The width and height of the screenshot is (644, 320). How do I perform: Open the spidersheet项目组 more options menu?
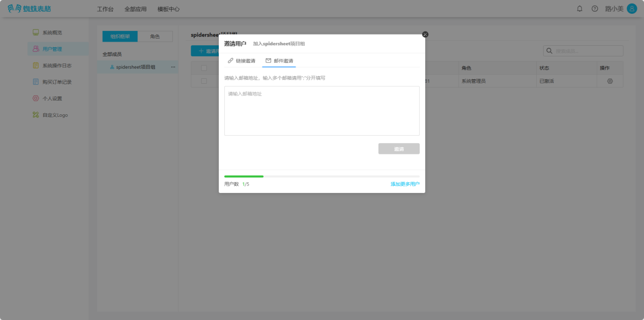point(173,67)
